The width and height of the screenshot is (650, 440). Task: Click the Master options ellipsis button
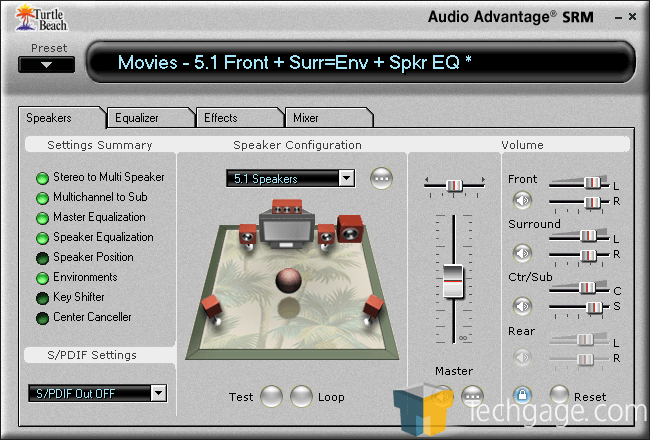[x=473, y=396]
